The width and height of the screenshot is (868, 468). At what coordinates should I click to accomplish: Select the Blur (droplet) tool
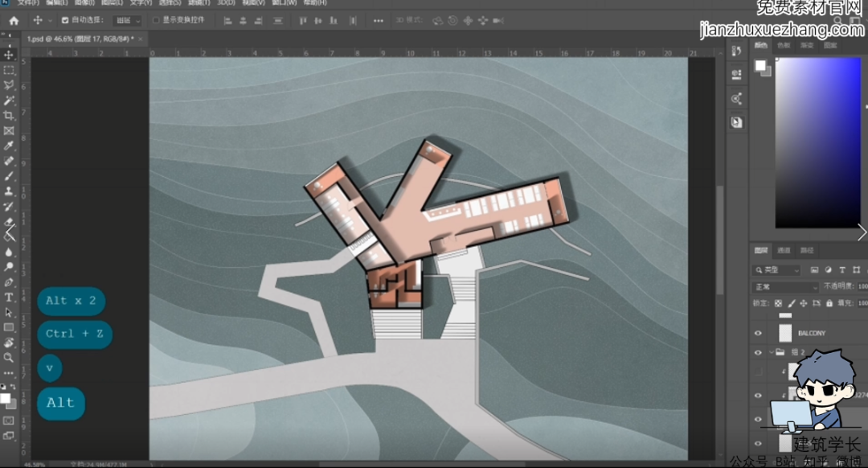coord(9,252)
